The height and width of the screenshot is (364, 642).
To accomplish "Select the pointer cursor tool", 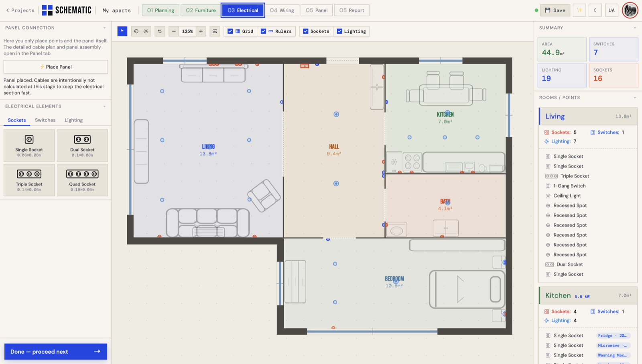I will click(122, 31).
